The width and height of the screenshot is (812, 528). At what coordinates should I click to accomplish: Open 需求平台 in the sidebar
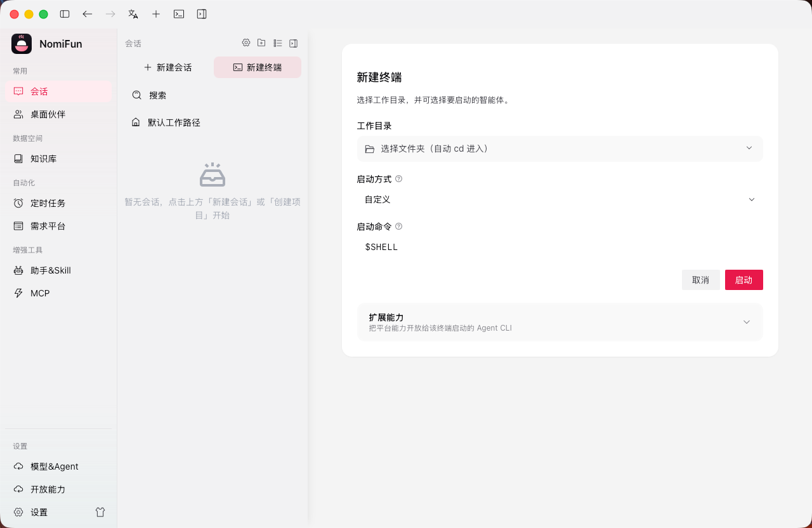coord(58,226)
